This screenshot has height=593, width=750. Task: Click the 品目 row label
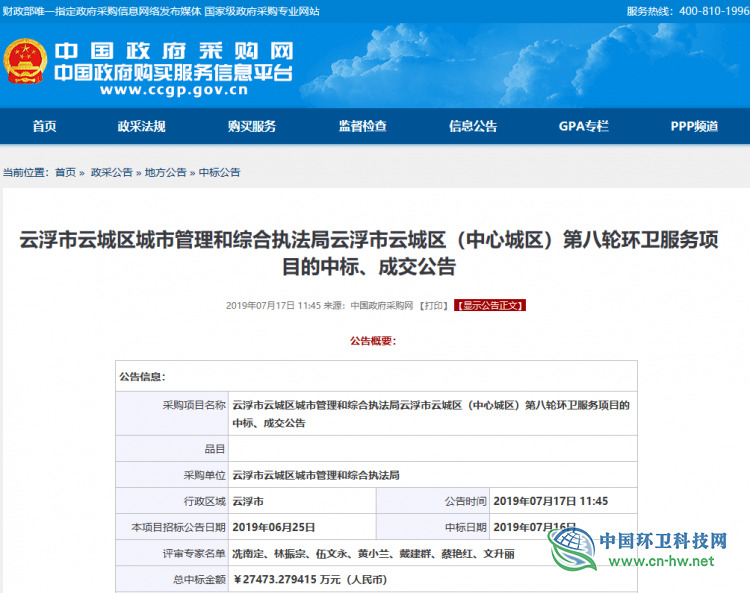pos(215,449)
